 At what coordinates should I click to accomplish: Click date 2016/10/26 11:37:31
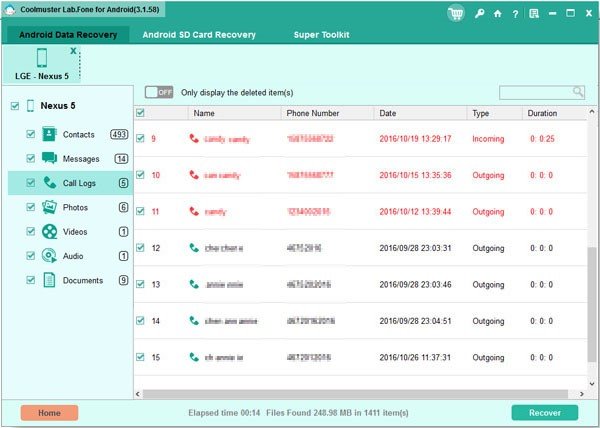click(x=415, y=358)
